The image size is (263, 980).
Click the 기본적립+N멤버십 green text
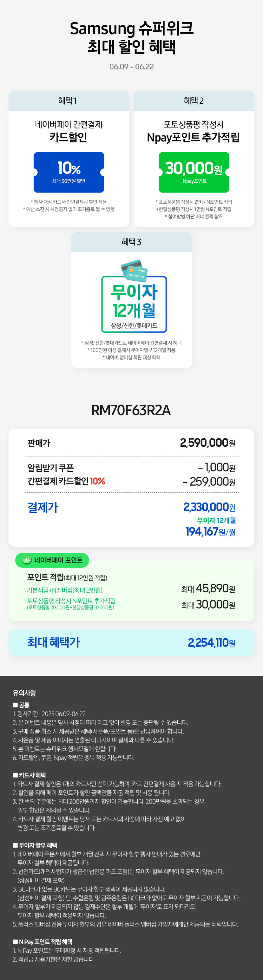(65, 590)
